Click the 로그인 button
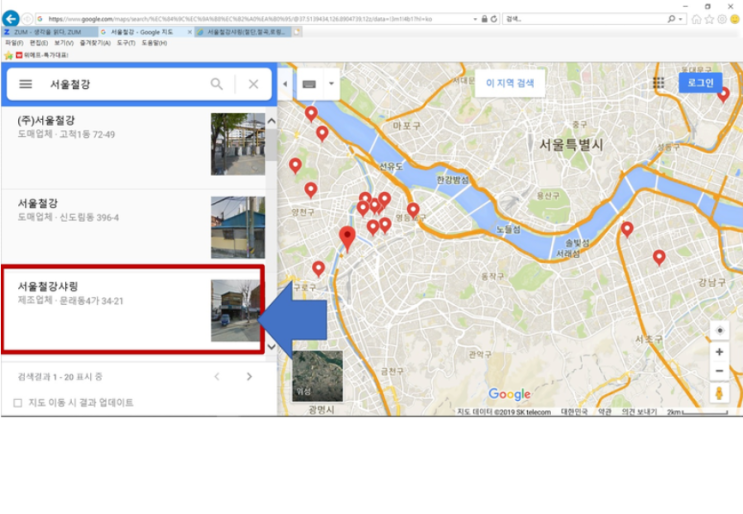Screen dimensions: 743x514 point(700,83)
